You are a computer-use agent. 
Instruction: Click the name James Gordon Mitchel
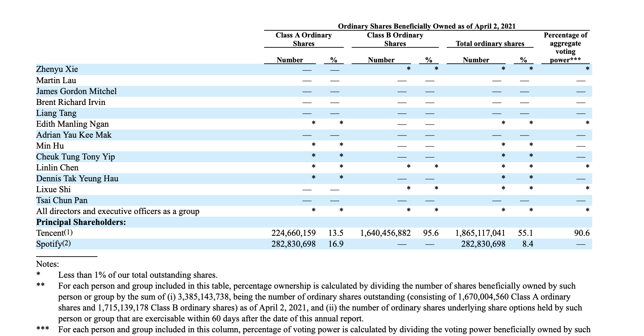coord(76,91)
